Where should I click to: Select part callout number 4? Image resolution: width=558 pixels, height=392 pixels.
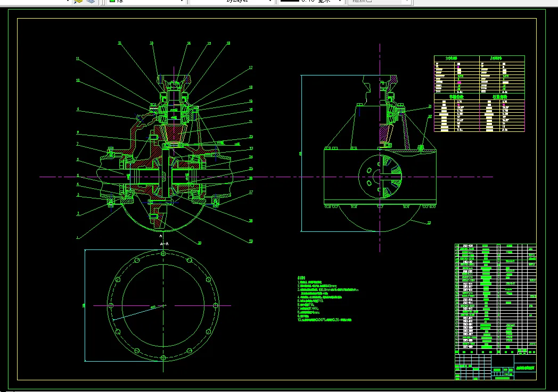tap(78, 184)
